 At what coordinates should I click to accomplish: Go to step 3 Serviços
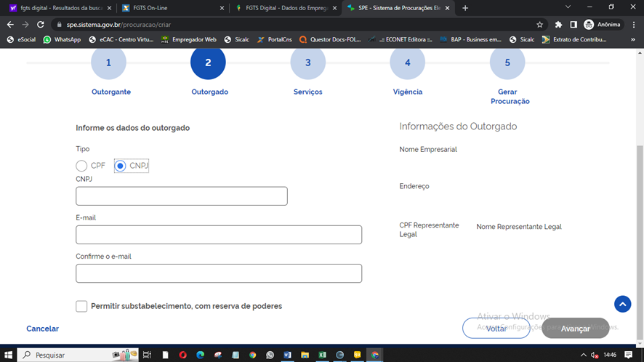tap(307, 63)
